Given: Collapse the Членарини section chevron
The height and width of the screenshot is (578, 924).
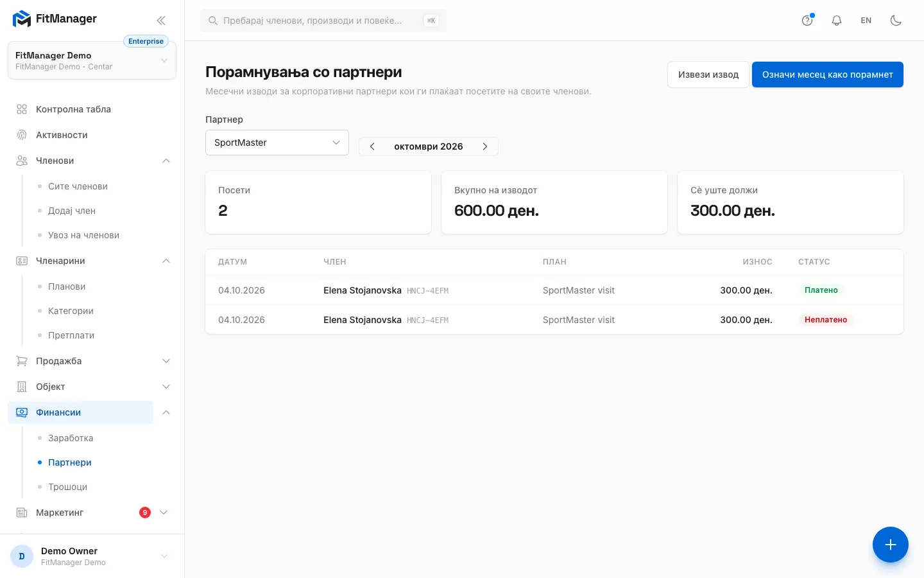Looking at the screenshot, I should 166,261.
